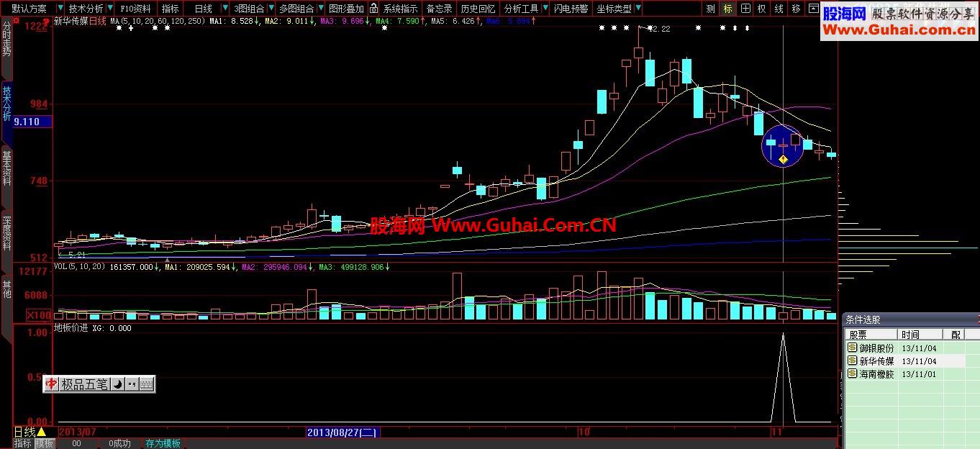Screen dimensions: 980x449
Task: Click the 指标 indicator button
Action: pos(171,9)
